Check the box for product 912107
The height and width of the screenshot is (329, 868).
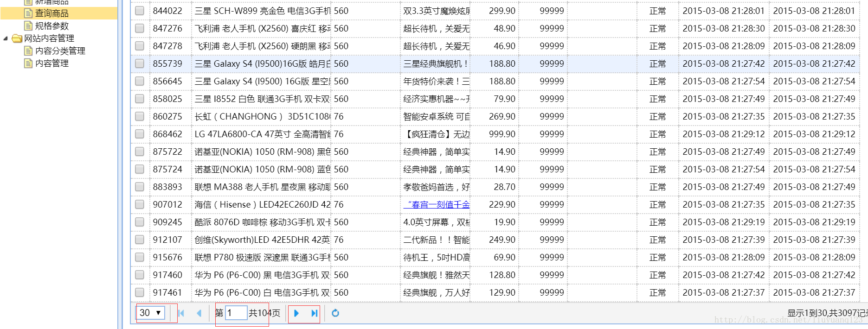pyautogui.click(x=140, y=240)
